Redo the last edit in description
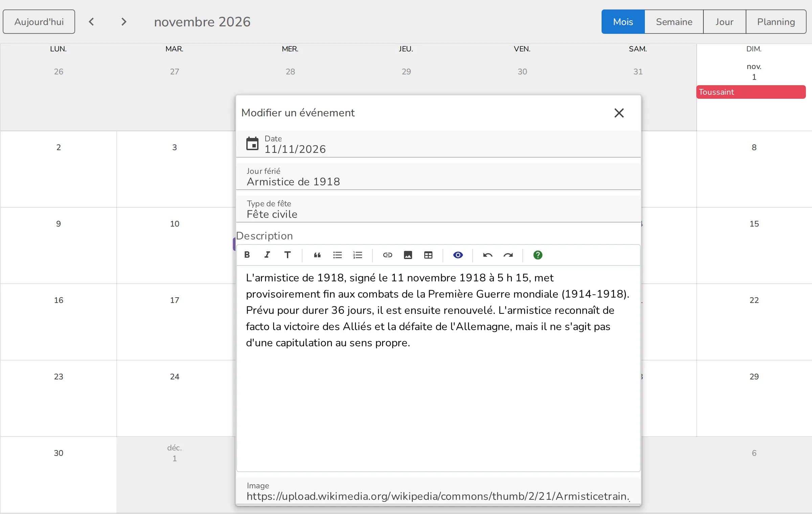This screenshot has height=514, width=812. 508,255
